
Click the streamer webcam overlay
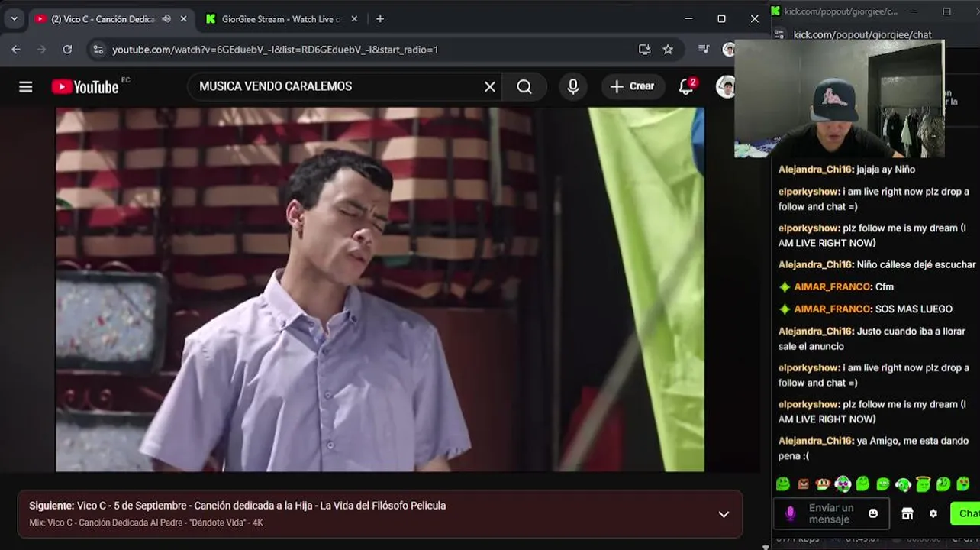pos(840,99)
